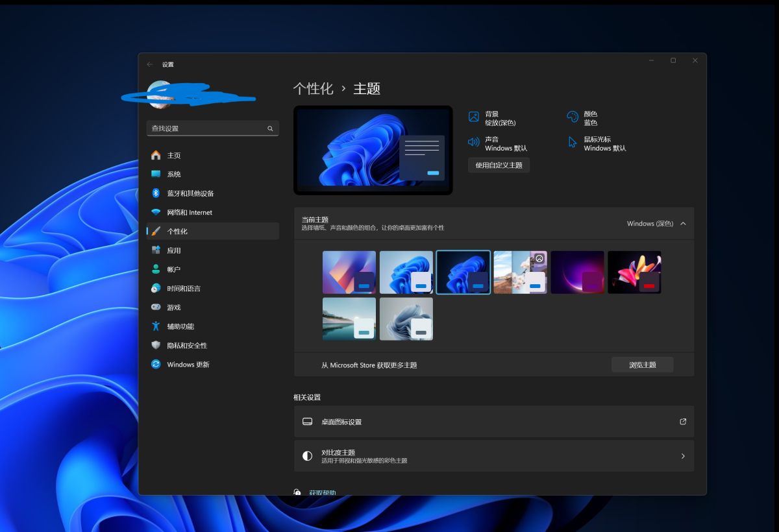This screenshot has height=532, width=779.
Task: Open the 鼠标光标 pointer icon
Action: 573,143
